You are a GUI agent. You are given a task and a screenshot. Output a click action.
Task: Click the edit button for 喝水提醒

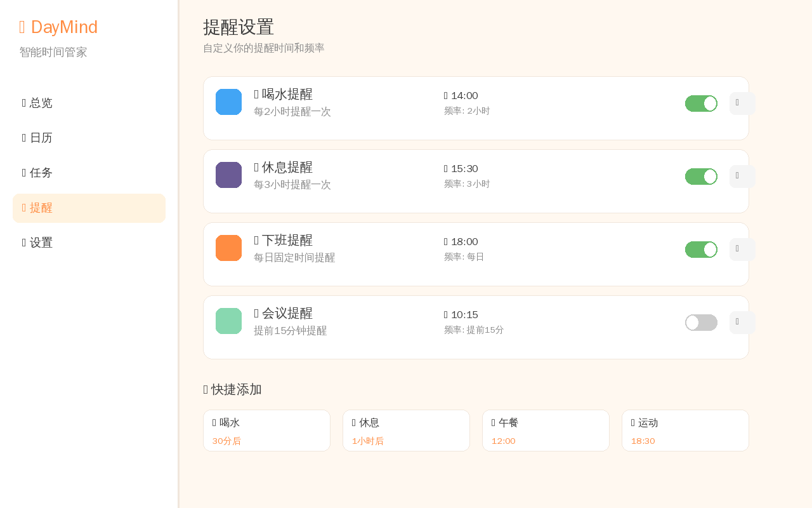742,104
